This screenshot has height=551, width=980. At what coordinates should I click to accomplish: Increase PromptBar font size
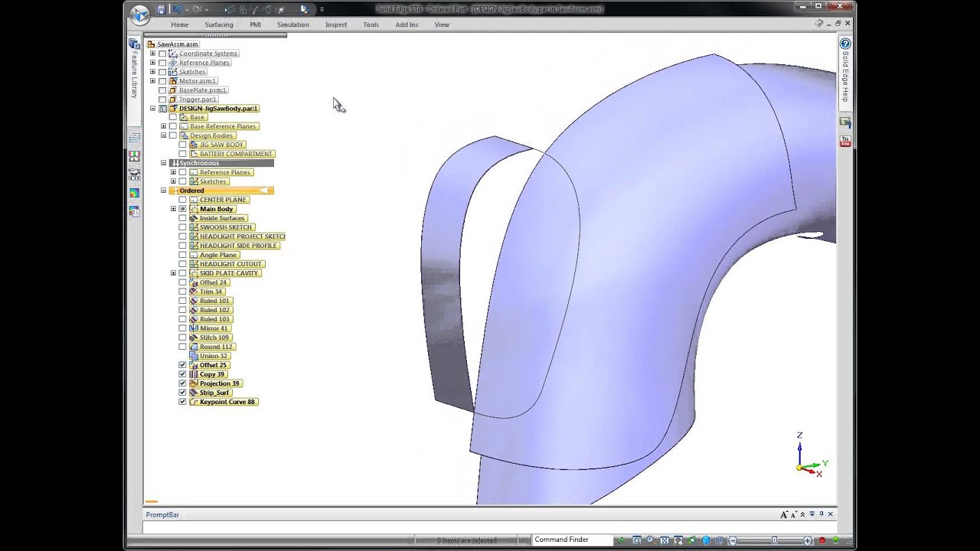[x=784, y=514]
